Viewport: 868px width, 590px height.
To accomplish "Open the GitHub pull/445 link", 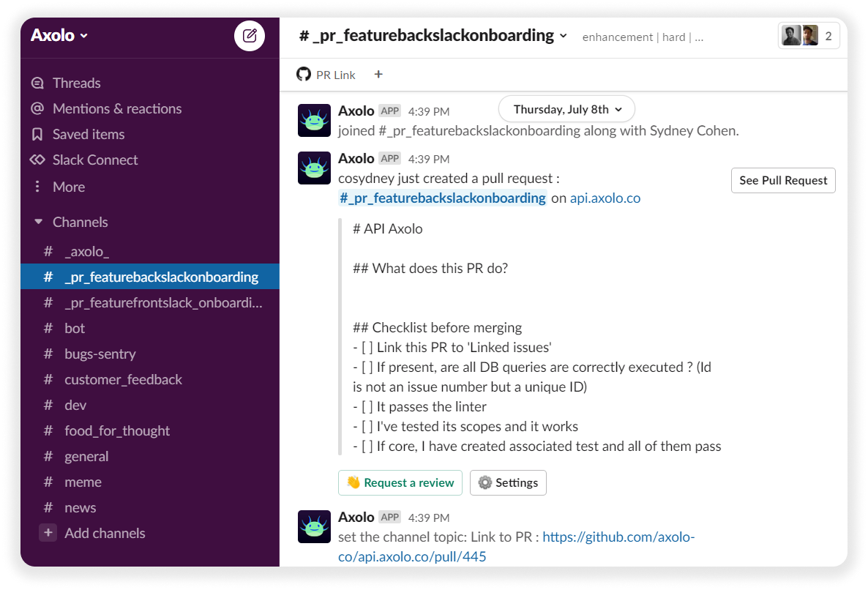I will (516, 547).
